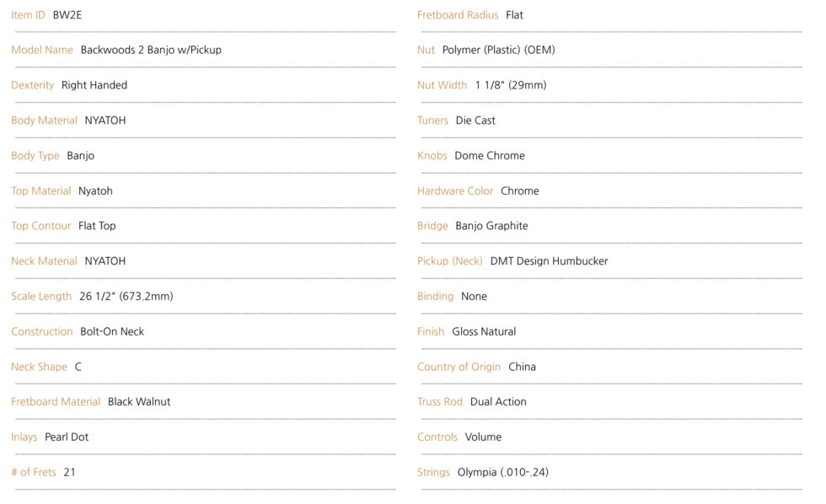This screenshot has height=504, width=826.
Task: Select the BW2E item ID value
Action: tap(67, 14)
